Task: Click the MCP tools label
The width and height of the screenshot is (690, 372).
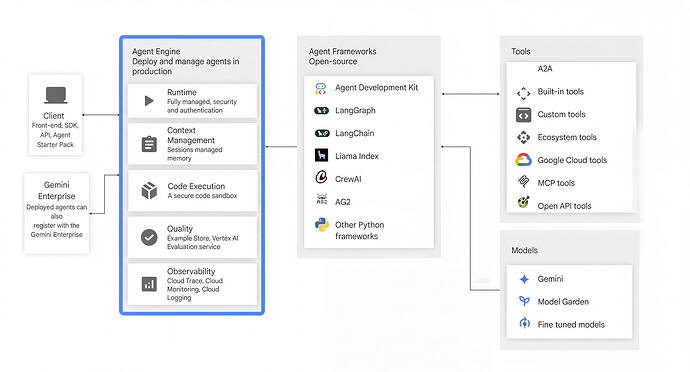Action: pyautogui.click(x=556, y=183)
